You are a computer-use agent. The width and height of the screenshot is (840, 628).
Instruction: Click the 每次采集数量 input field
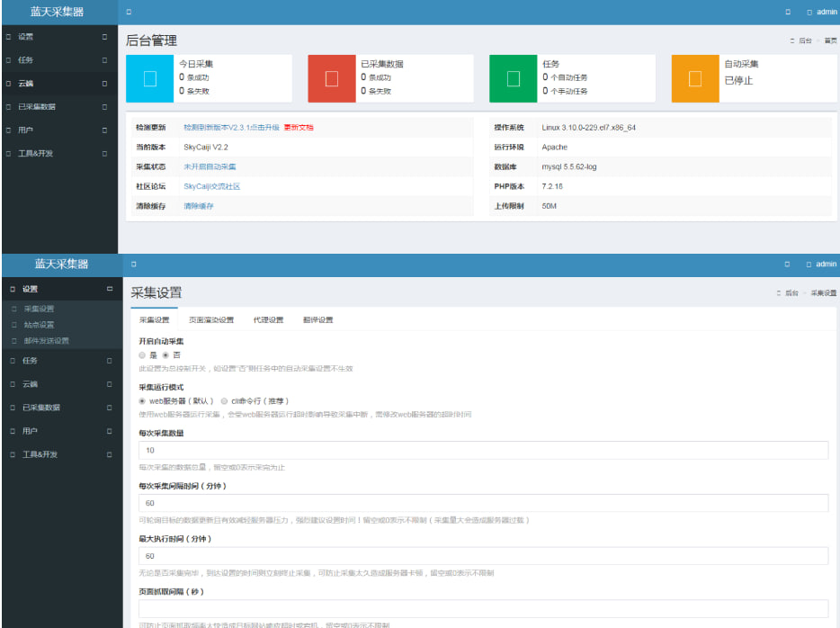click(x=483, y=450)
